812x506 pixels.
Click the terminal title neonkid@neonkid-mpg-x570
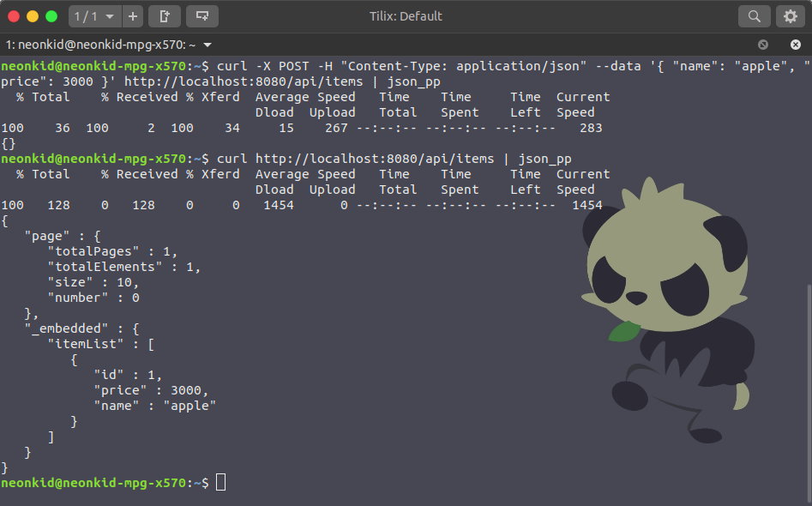tap(100, 45)
